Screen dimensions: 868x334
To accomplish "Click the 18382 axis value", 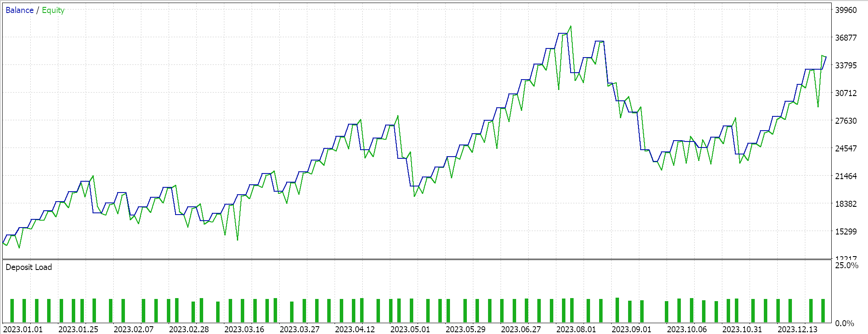I will [x=846, y=204].
